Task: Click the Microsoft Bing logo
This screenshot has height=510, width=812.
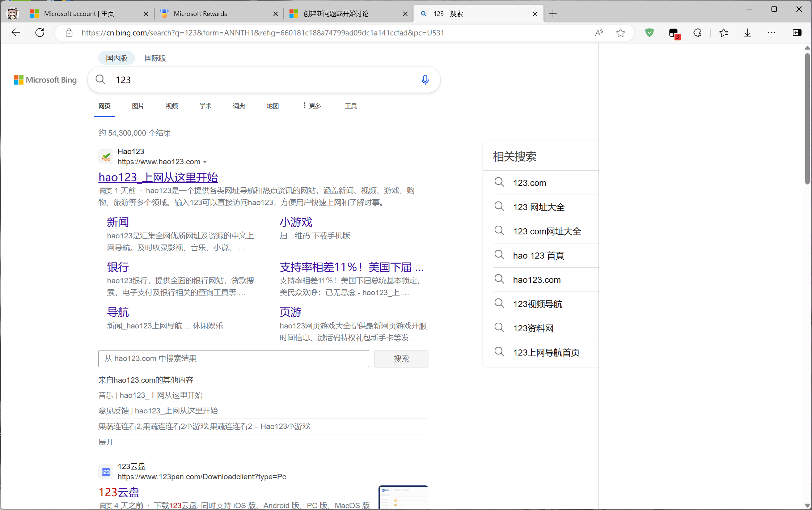Action: pyautogui.click(x=45, y=80)
